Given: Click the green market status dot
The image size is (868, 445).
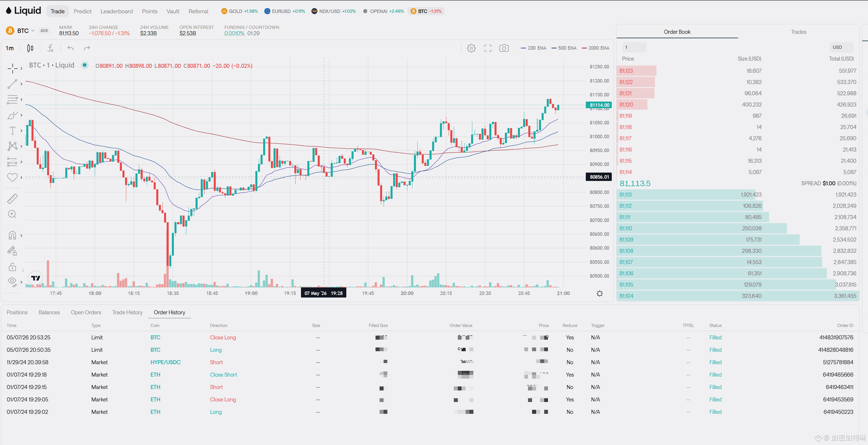Looking at the screenshot, I should pyautogui.click(x=85, y=65).
